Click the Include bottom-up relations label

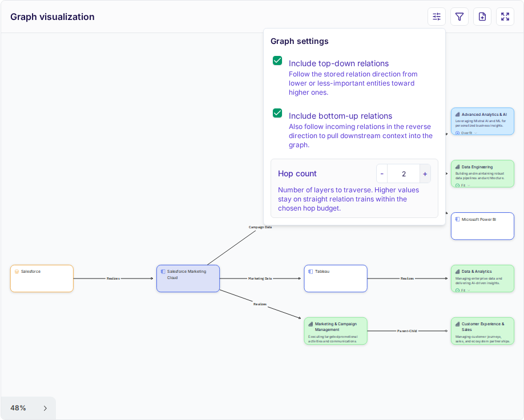pyautogui.click(x=340, y=116)
